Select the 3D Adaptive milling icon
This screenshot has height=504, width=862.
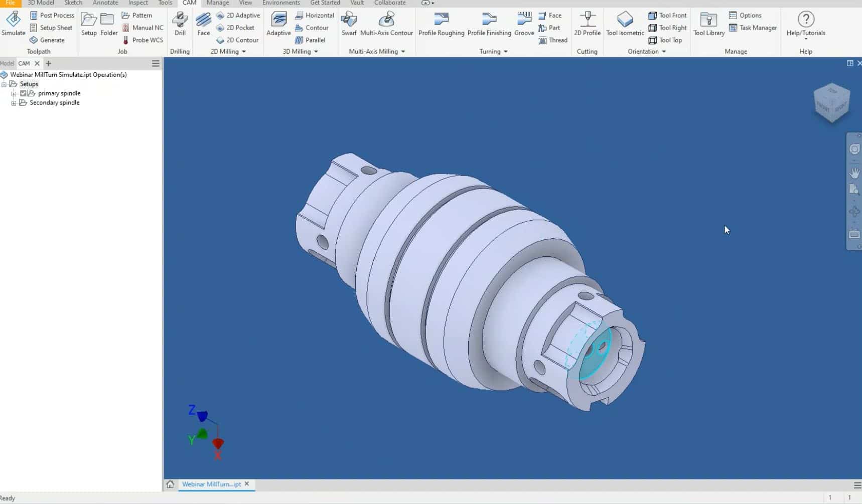click(278, 24)
